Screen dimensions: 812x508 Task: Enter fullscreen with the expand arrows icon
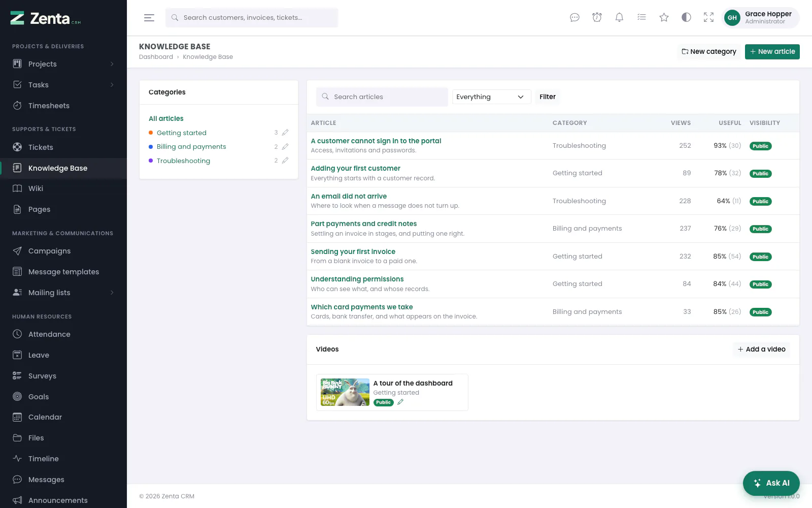pyautogui.click(x=708, y=18)
